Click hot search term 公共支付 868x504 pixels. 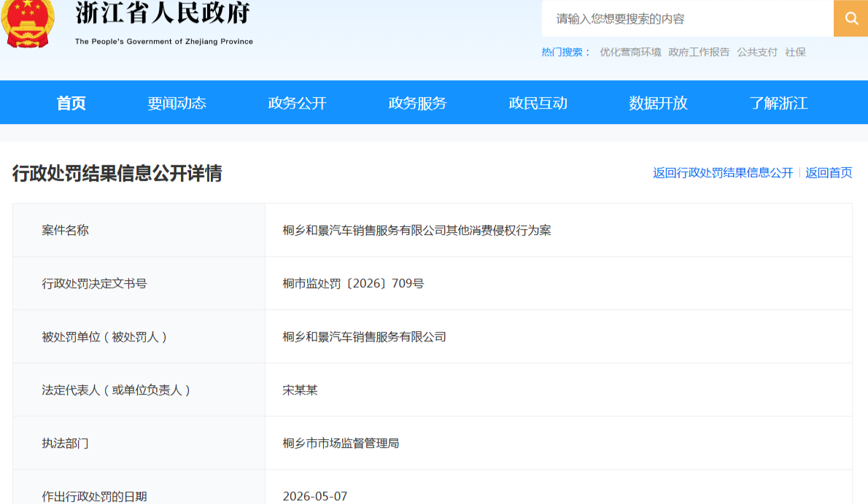[x=757, y=52]
